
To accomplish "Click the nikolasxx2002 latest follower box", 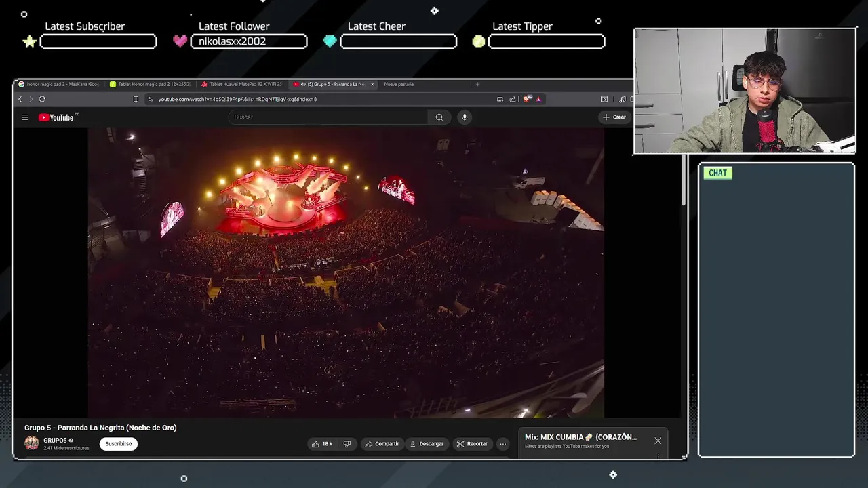I will tap(249, 41).
